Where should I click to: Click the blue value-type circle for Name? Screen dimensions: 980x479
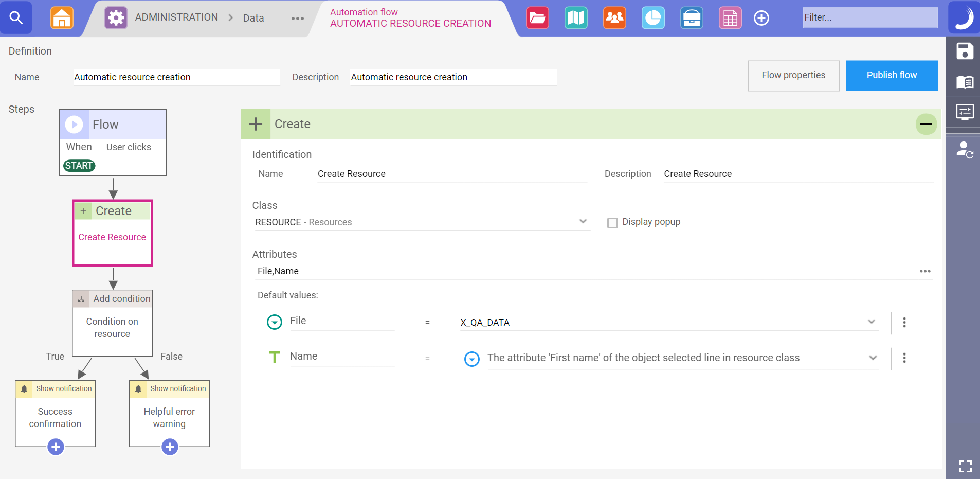point(471,359)
